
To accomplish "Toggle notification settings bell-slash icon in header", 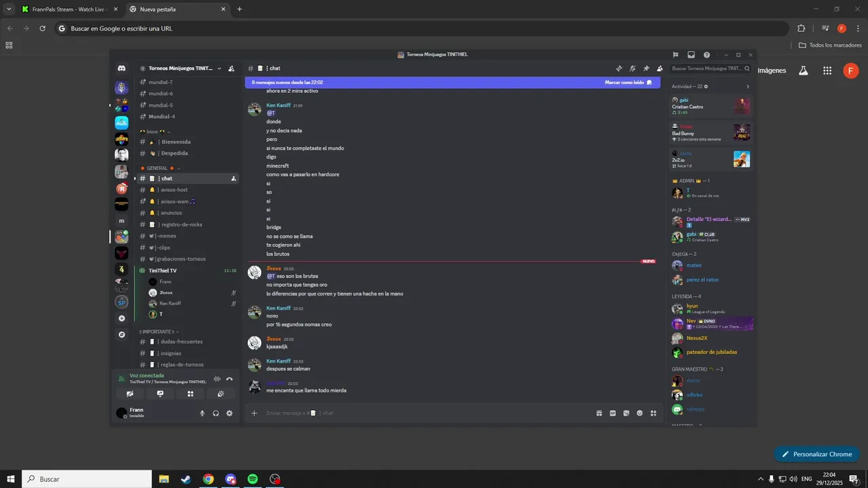I will 632,68.
